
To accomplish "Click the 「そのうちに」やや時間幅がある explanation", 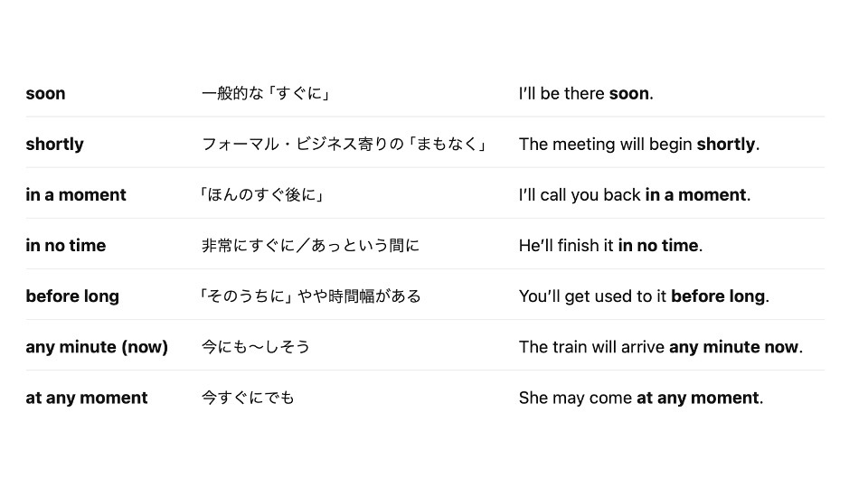I will click(310, 296).
